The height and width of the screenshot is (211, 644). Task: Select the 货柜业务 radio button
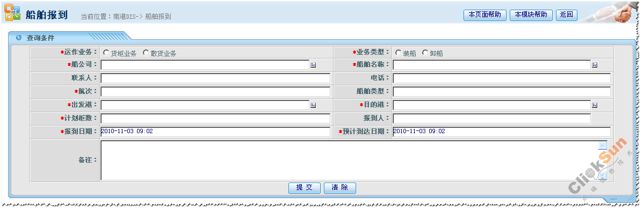(x=106, y=53)
